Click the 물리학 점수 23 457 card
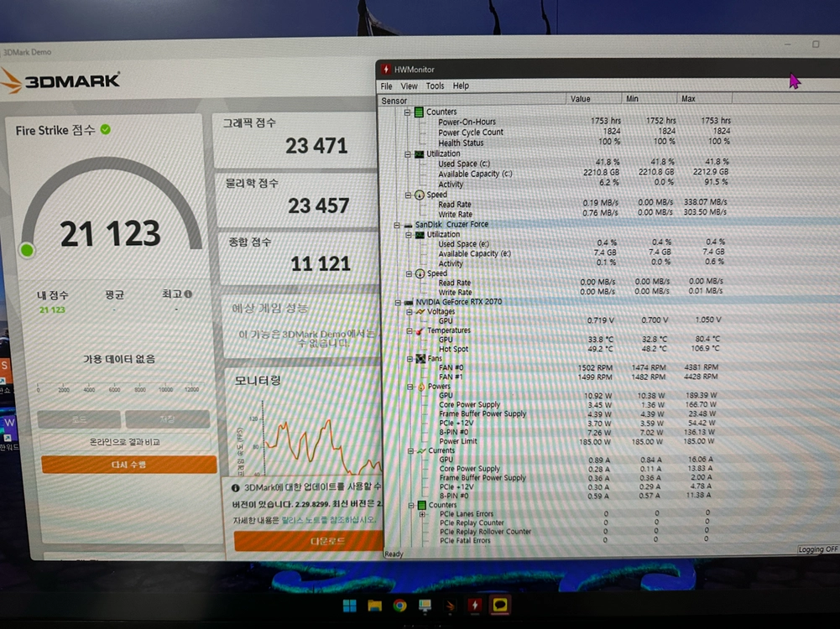Screen dimensions: 840x629 (298, 200)
